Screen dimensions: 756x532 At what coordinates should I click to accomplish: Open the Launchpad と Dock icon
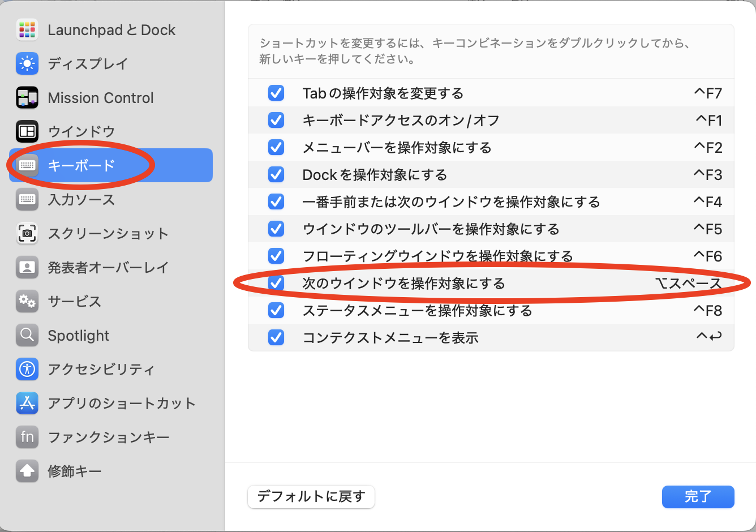[27, 29]
